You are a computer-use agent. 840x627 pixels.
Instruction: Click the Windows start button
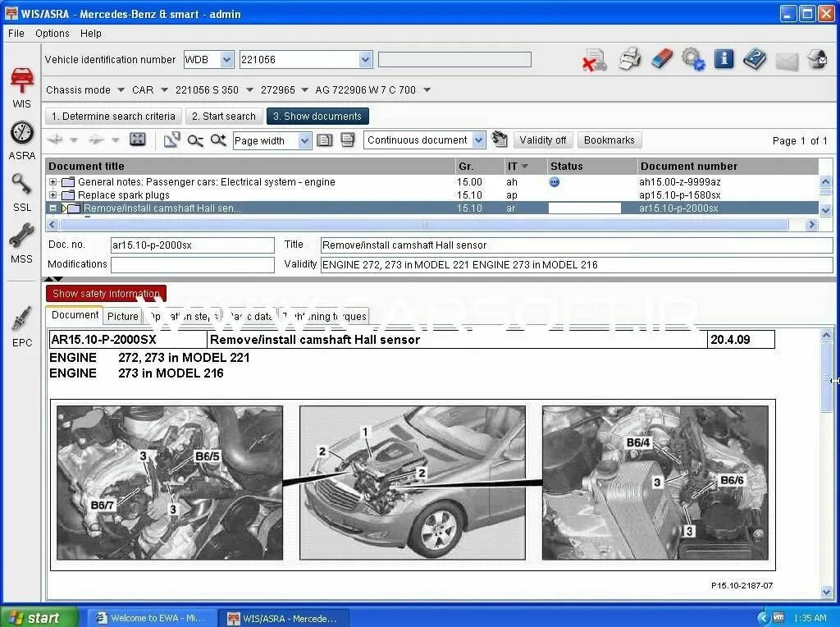[39, 617]
